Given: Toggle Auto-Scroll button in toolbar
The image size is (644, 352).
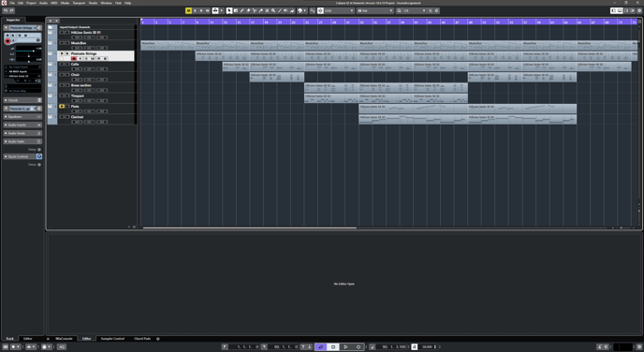Looking at the screenshot, I should (215, 10).
